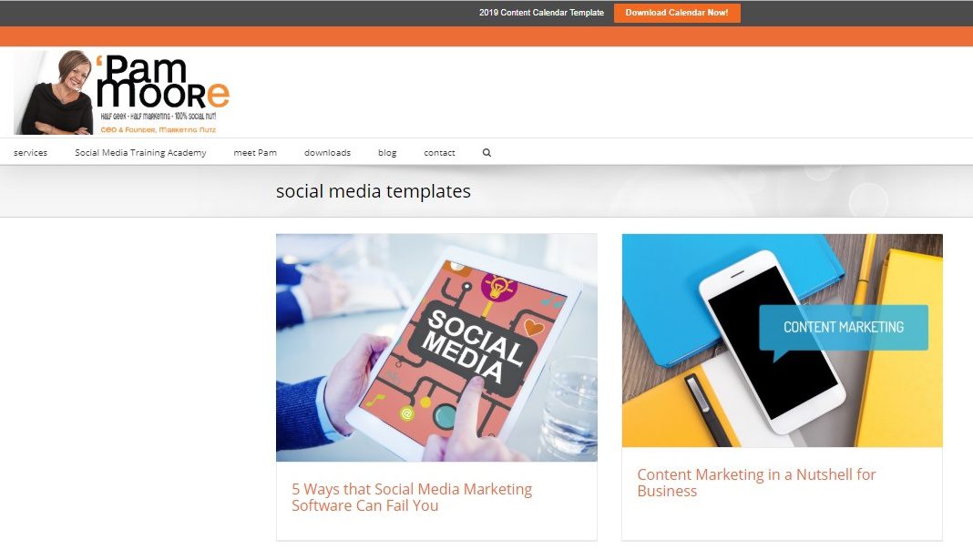973x560 pixels.
Task: Open the downloads menu item
Action: (x=328, y=153)
